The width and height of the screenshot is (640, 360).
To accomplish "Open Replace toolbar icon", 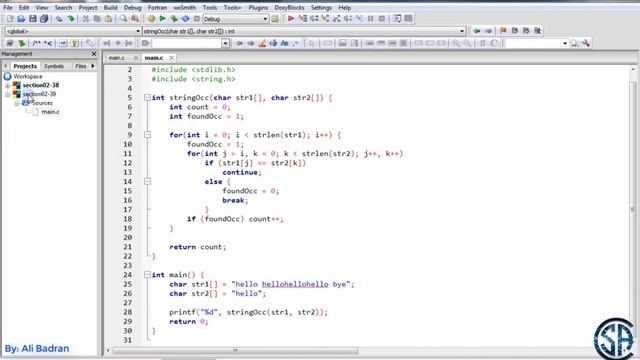I will point(135,19).
